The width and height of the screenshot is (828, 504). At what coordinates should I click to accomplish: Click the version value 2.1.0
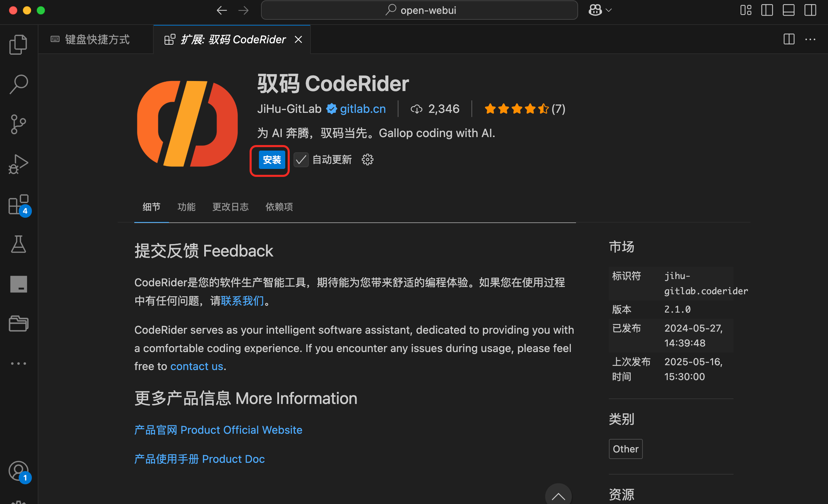pos(677,309)
